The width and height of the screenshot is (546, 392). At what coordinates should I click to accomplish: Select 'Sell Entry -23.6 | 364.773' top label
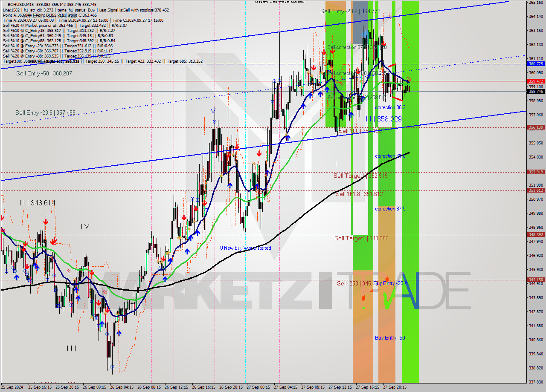[x=350, y=11]
